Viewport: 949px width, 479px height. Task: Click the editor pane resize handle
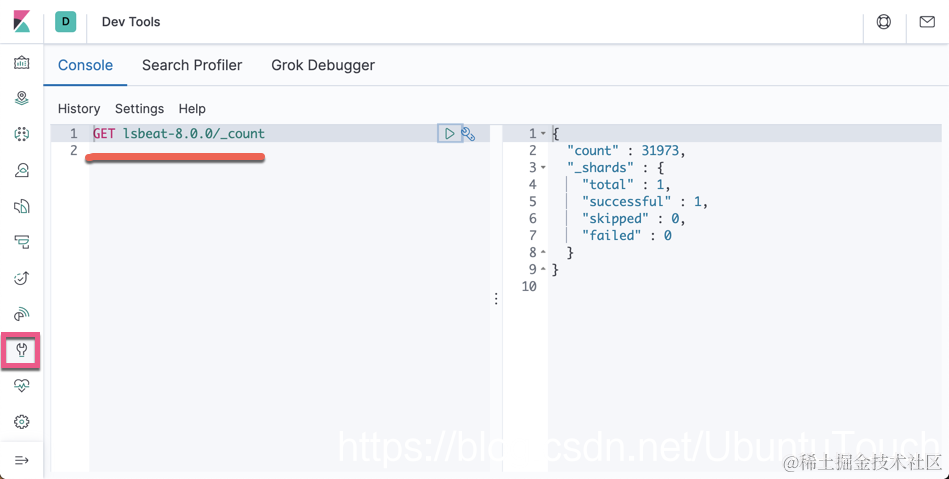click(x=496, y=299)
